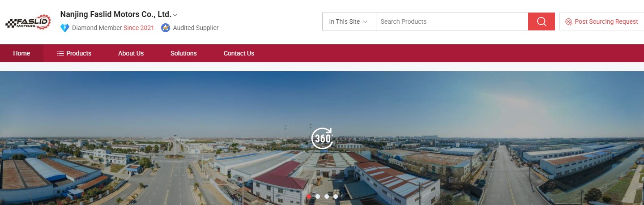Switch to the second carousel slide dot
The height and width of the screenshot is (205, 644).
[x=318, y=196]
